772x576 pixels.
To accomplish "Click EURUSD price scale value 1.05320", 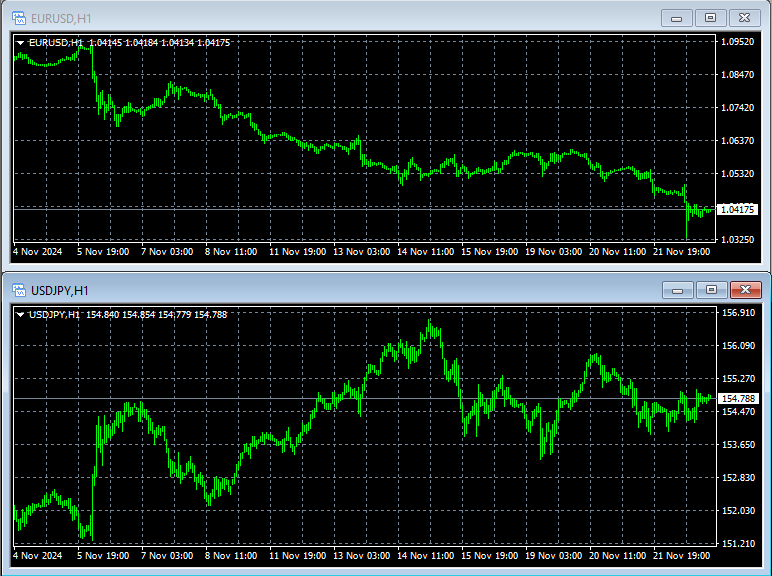I will [x=737, y=174].
